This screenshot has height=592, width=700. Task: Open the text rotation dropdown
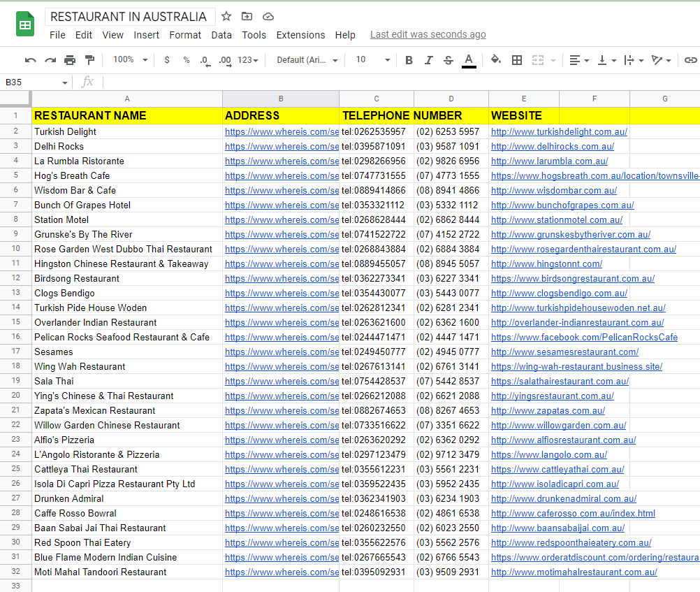click(661, 60)
